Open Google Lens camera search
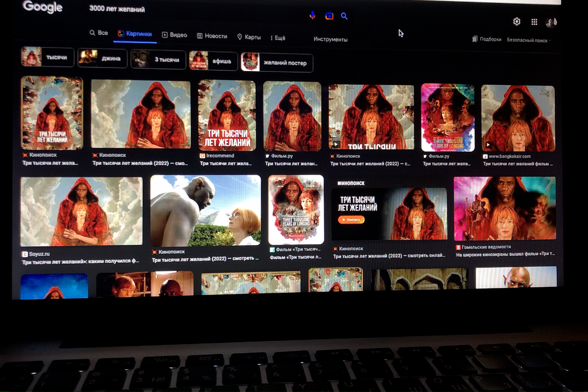 point(329,16)
